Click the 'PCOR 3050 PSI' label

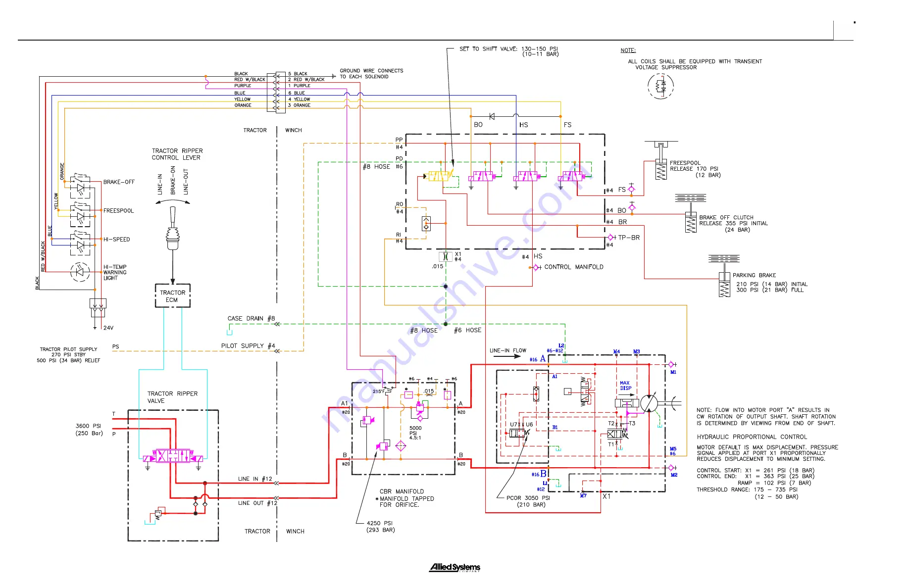[x=528, y=498]
